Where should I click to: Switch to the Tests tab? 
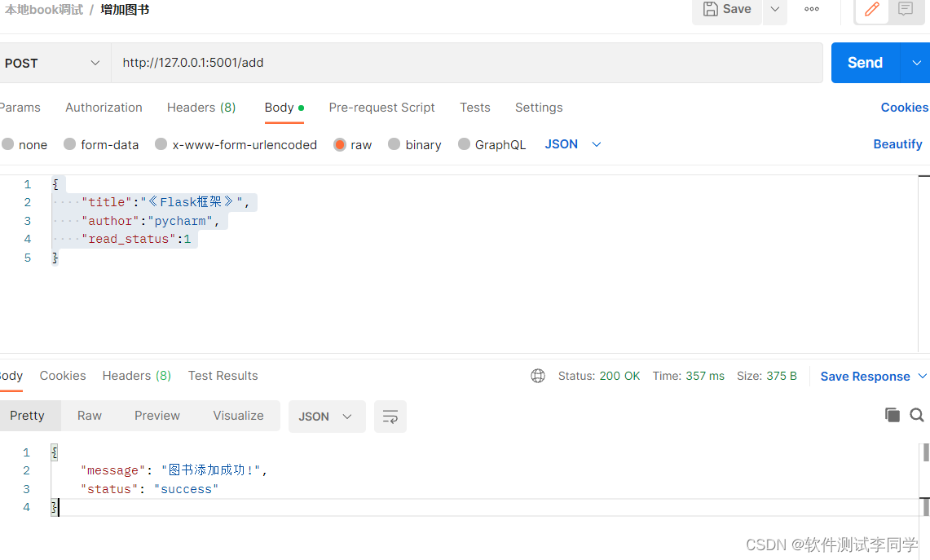[475, 108]
